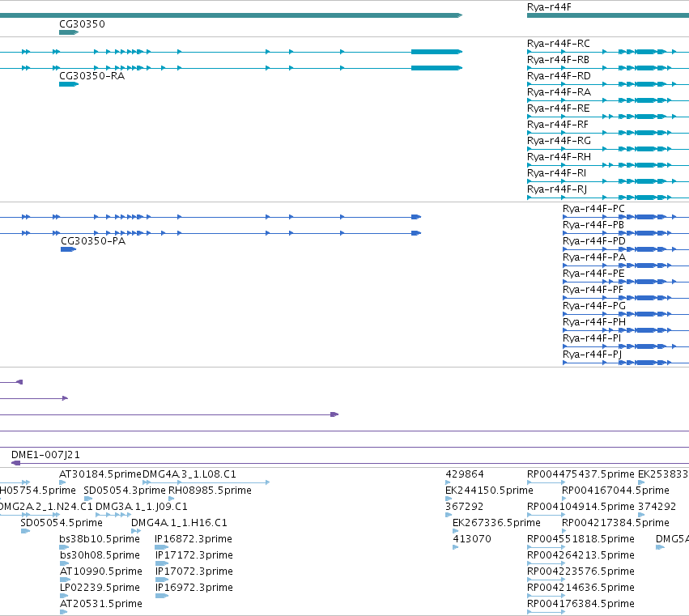
Task: Select protein Rya-r44F-PB
Action: 593,225
